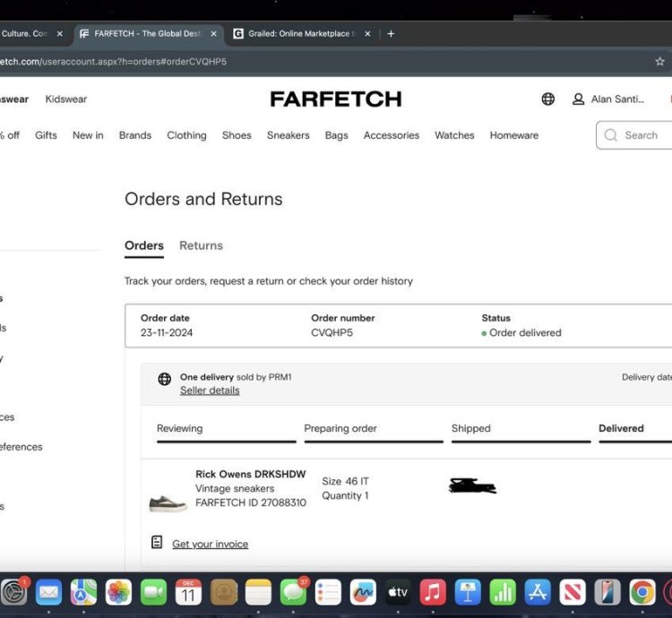This screenshot has height=618, width=672.
Task: Open System Settings from the dock
Action: coord(13,593)
